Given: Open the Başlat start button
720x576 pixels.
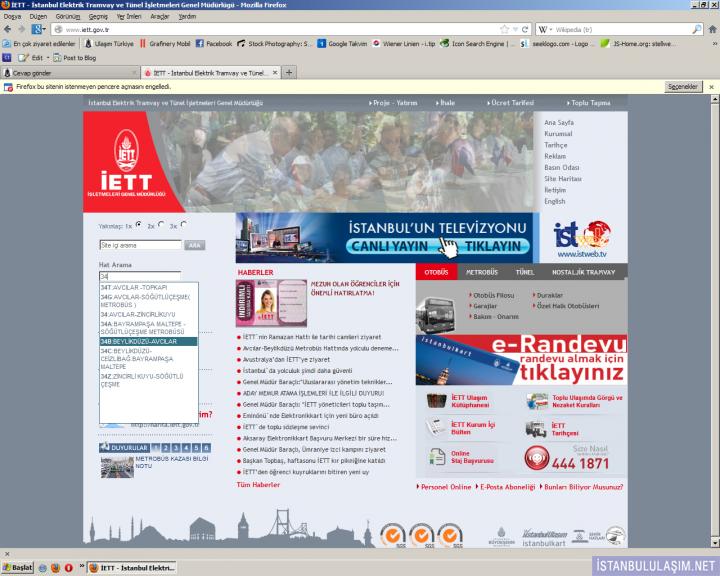Looking at the screenshot, I should (17, 568).
